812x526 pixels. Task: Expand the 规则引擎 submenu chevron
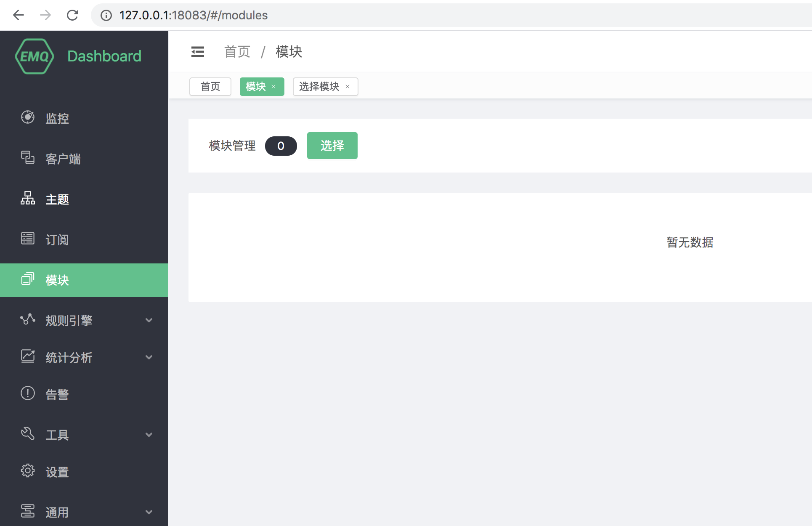pyautogui.click(x=149, y=320)
